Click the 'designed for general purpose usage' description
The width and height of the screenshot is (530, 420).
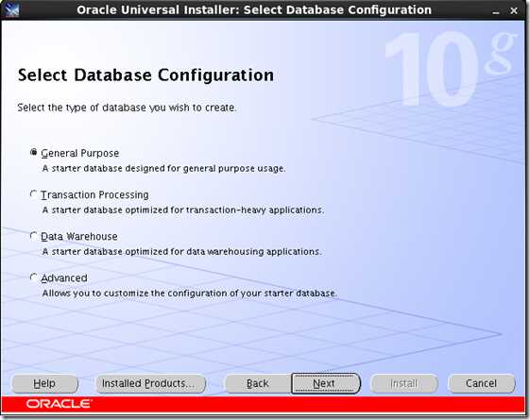tap(164, 168)
